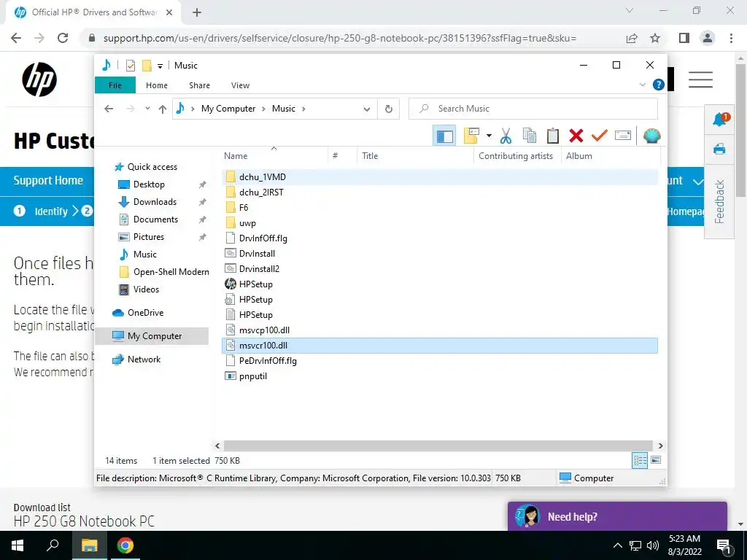Click the Copy icon in Explorer toolbar
Viewport: 747px width, 560px height.
530,136
